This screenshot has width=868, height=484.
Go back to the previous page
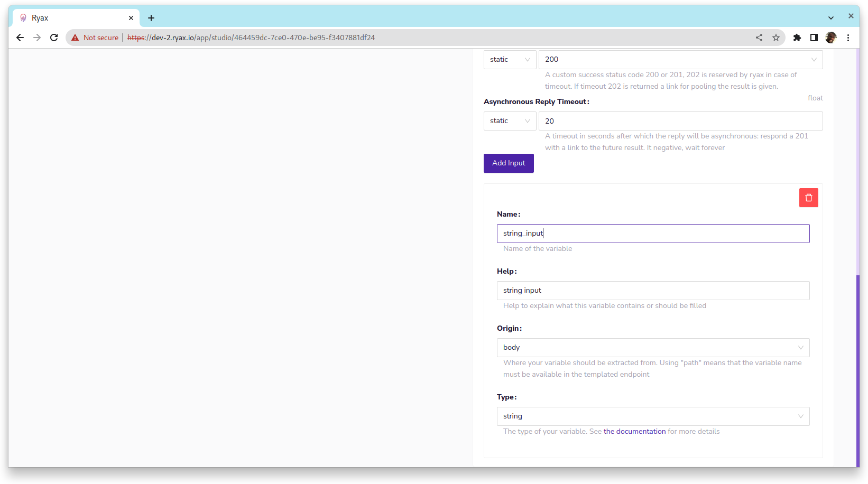tap(20, 38)
